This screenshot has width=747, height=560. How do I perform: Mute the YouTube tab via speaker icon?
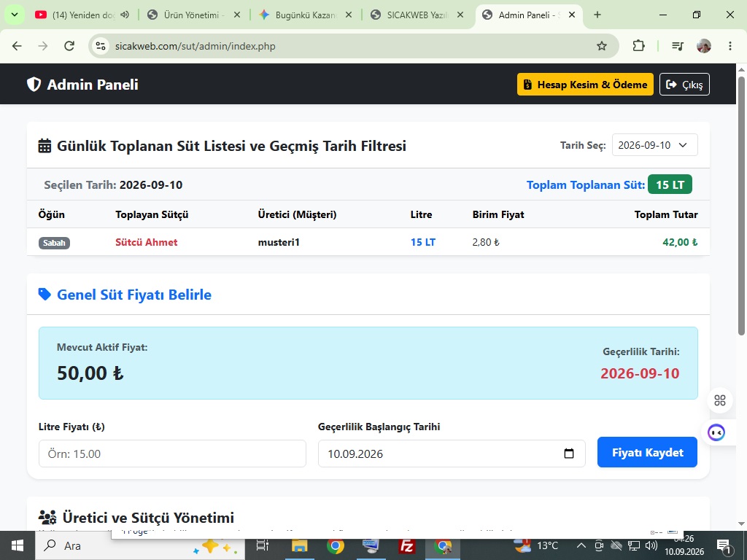click(125, 15)
